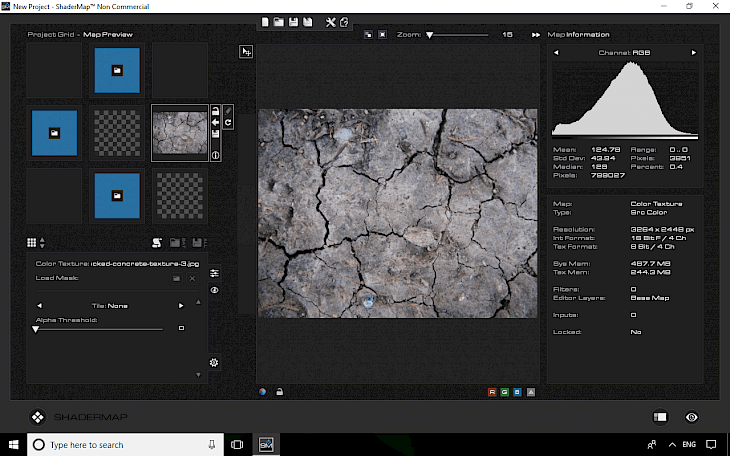
Task: Click the fit-to-window preview icon
Action: point(368,35)
